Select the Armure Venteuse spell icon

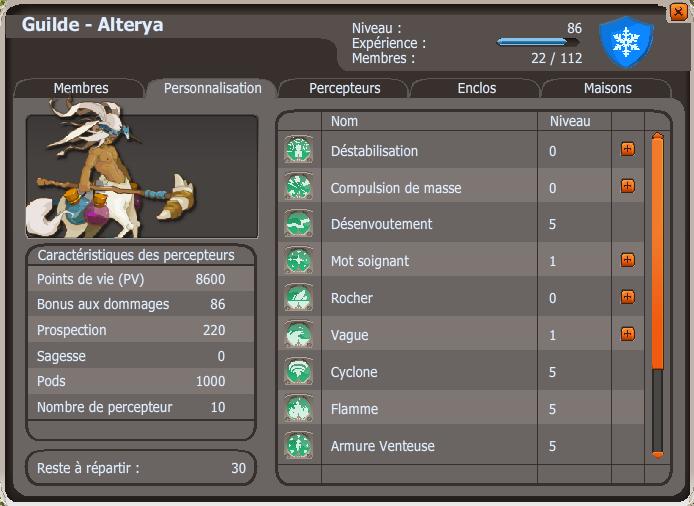(x=299, y=445)
